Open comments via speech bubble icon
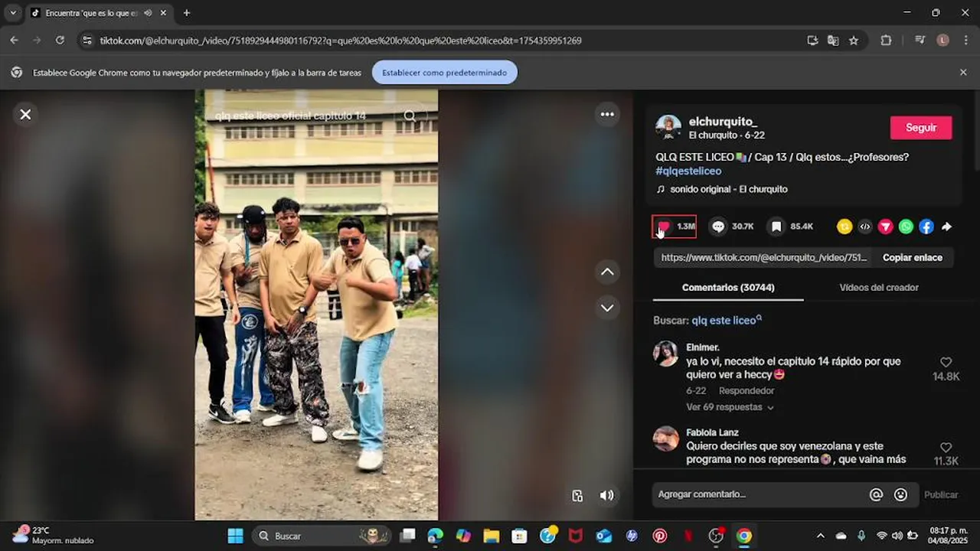Viewport: 980px width, 551px height. coord(718,227)
